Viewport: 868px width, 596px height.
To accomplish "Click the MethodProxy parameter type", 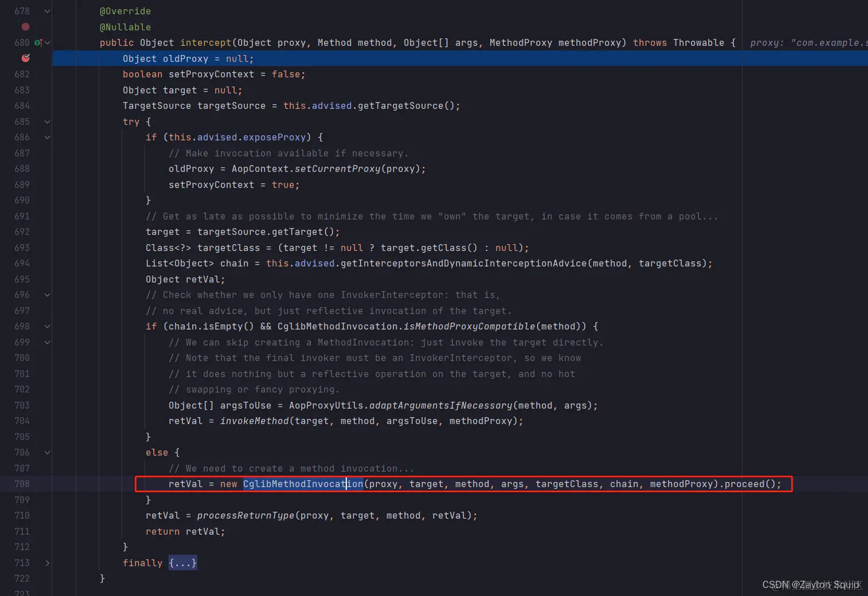I will click(x=521, y=42).
